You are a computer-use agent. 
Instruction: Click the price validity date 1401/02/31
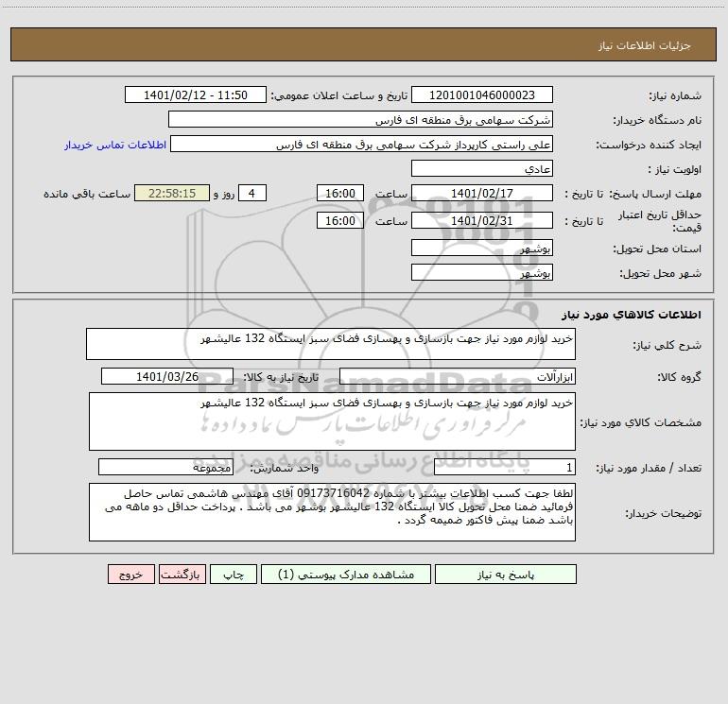pos(482,220)
